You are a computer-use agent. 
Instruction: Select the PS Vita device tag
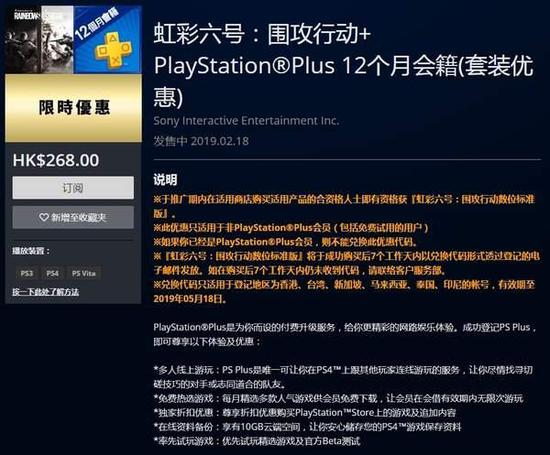point(84,273)
